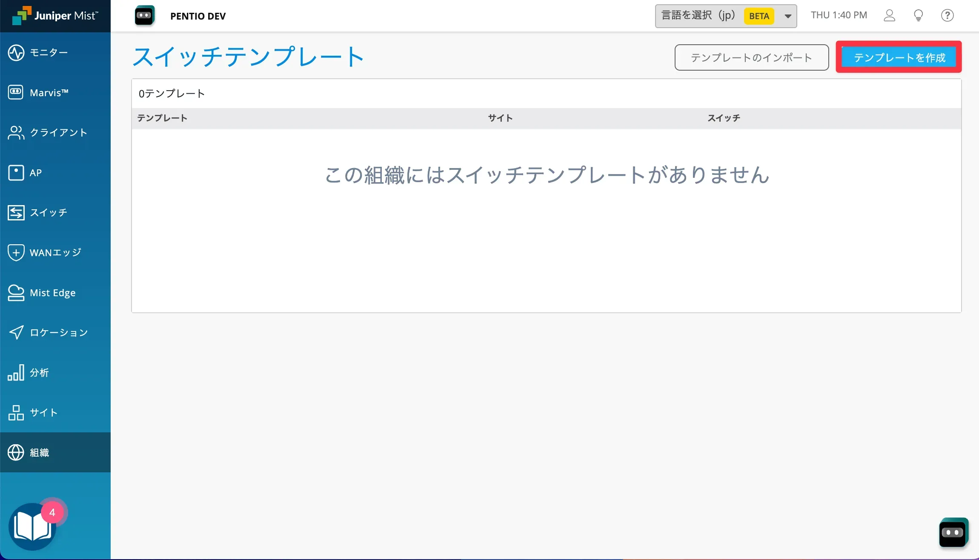979x560 pixels.
Task: Click the Monitor waveform icon in sidebar
Action: (16, 53)
